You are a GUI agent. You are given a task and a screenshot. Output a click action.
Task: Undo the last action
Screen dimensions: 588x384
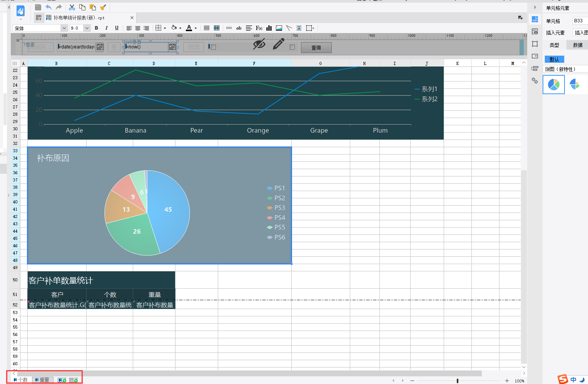point(48,7)
